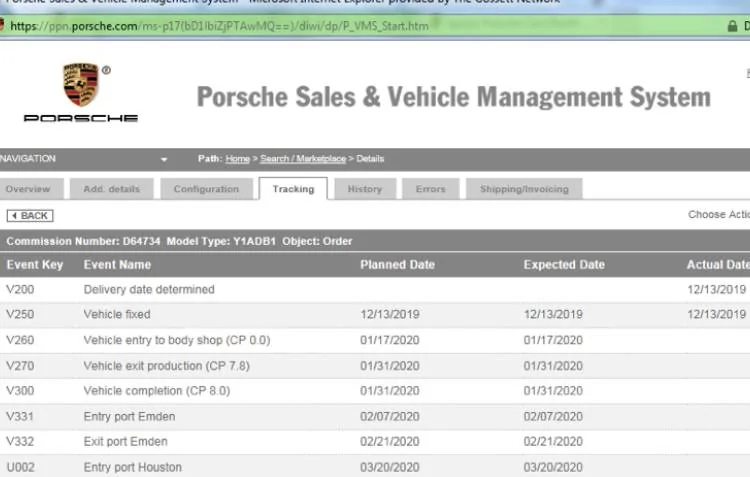Select event key U002
Viewport: 750px width, 477px height.
21,467
